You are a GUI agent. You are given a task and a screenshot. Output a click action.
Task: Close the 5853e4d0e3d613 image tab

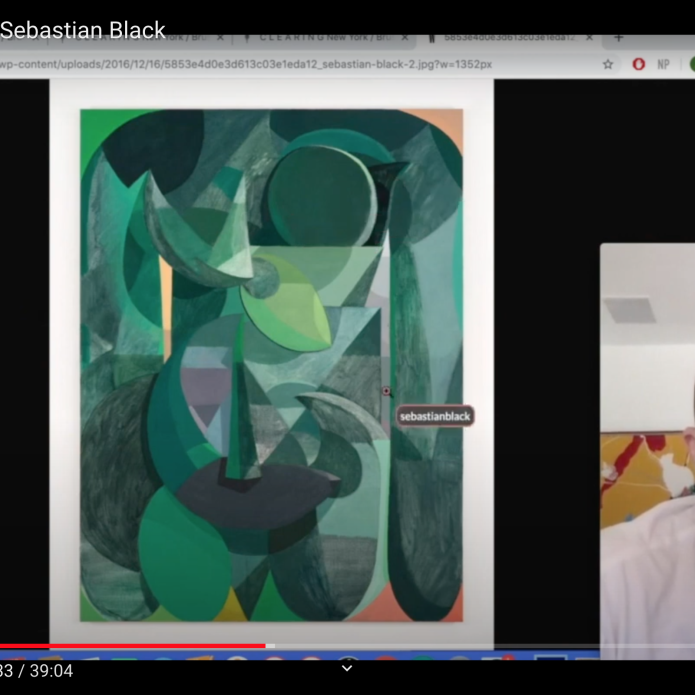point(590,37)
